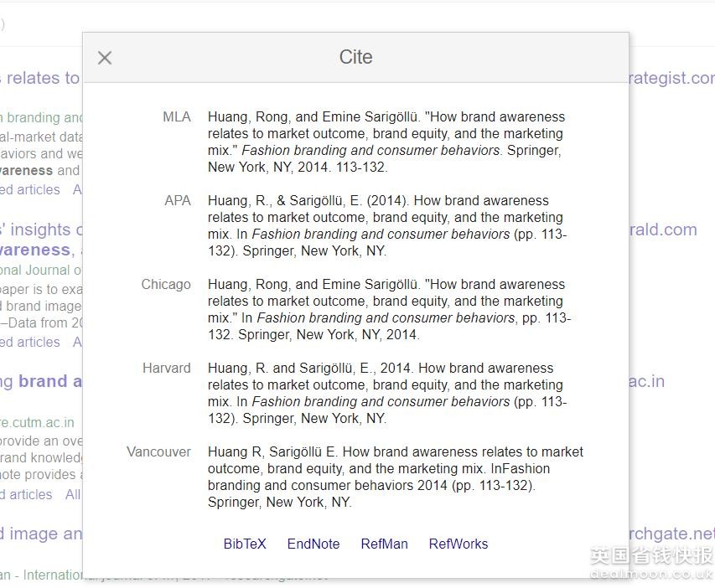Select the Chicago style citation text
This screenshot has height=588, width=715.
pos(386,309)
